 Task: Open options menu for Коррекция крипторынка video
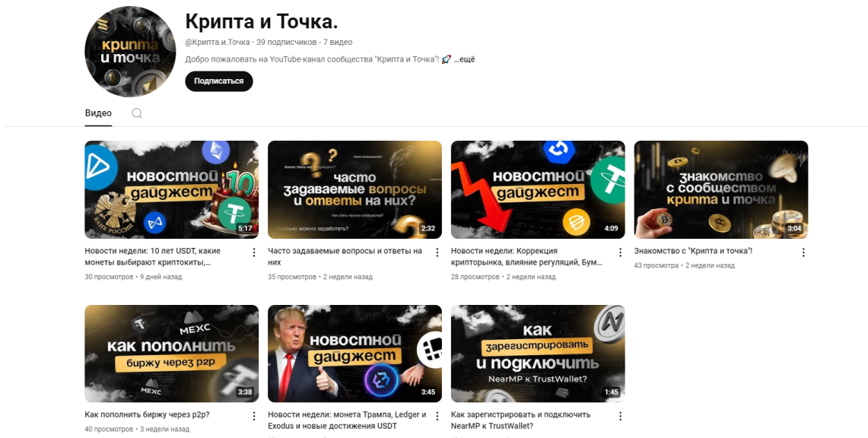tap(620, 252)
